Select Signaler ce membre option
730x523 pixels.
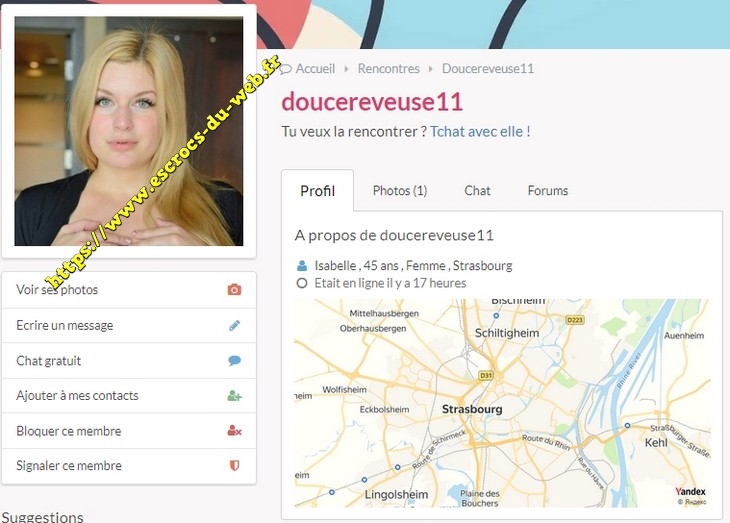[x=69, y=466]
